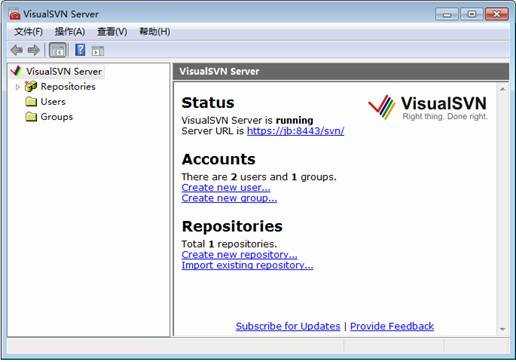Screen dimensions: 516x362
Task: Click Subscribe for Updates link
Action: pos(288,326)
